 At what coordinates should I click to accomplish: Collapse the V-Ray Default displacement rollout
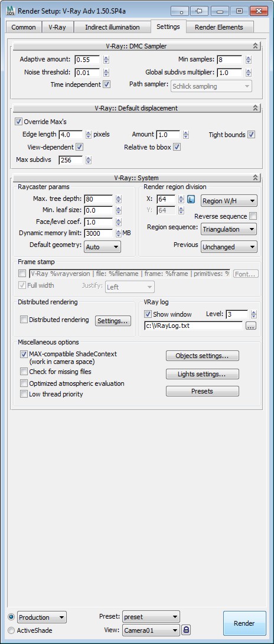pos(255,108)
